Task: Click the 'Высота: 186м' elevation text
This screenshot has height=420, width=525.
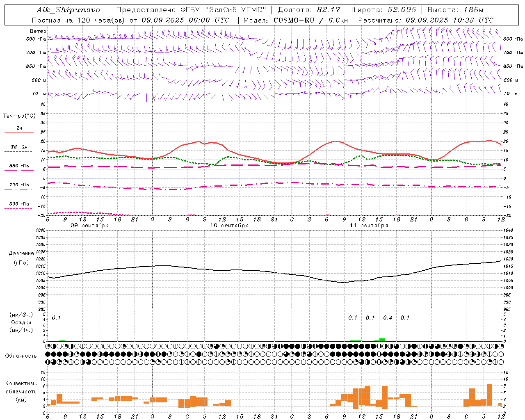Action: [x=455, y=10]
